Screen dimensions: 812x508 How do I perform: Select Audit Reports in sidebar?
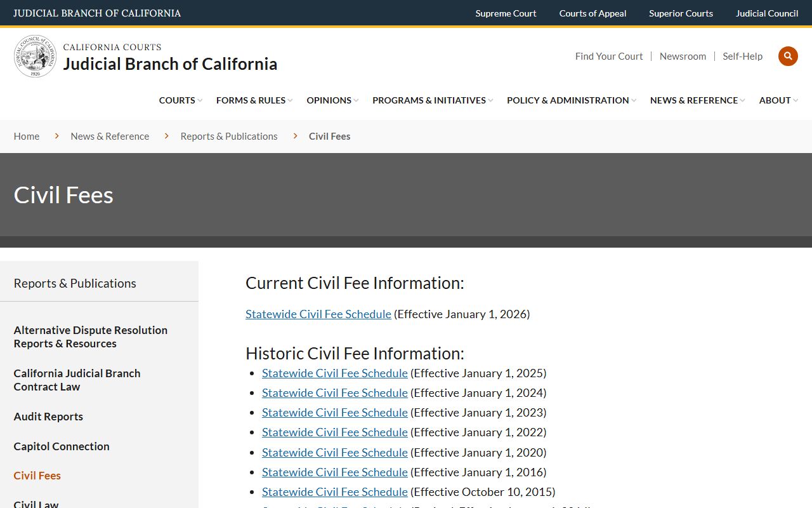pyautogui.click(x=48, y=417)
